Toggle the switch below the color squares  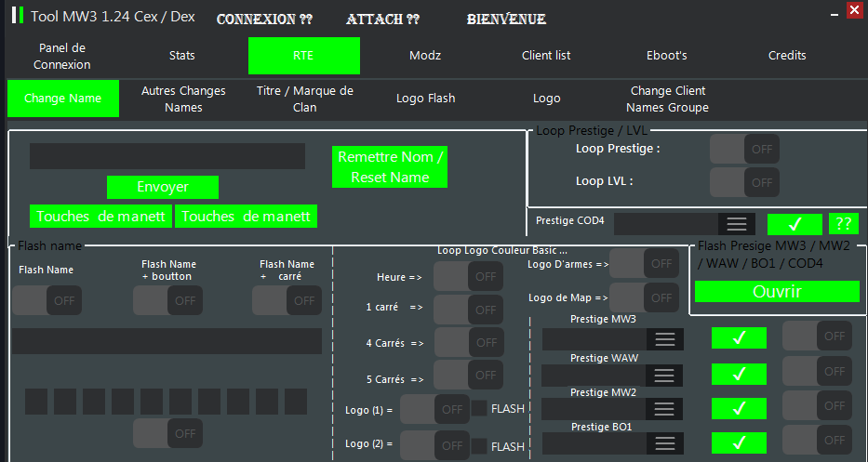point(167,433)
